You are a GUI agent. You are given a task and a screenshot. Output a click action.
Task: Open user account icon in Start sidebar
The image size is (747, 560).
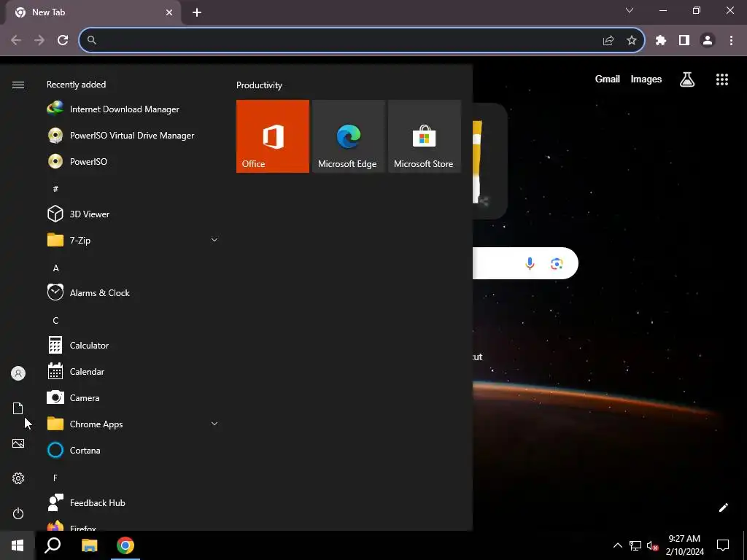[18, 373]
